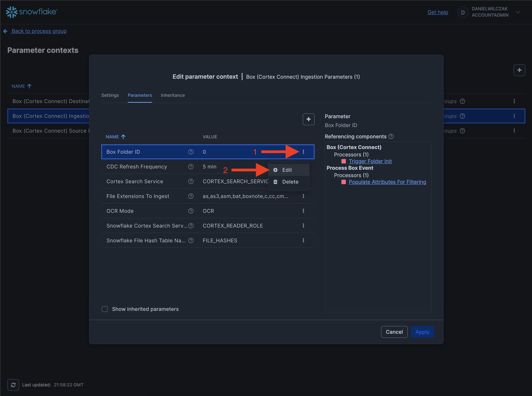Choose Edit from the context menu
532x396 pixels.
tap(287, 170)
